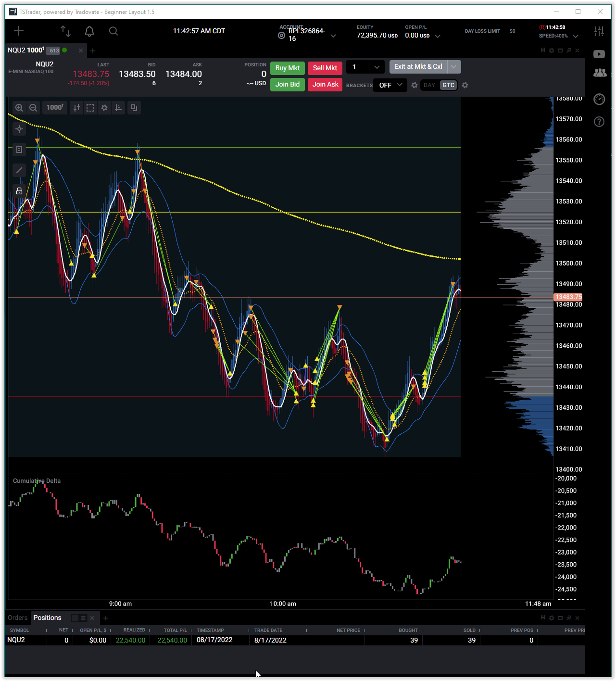Open the YouTube video icon in sidebar

(x=599, y=54)
